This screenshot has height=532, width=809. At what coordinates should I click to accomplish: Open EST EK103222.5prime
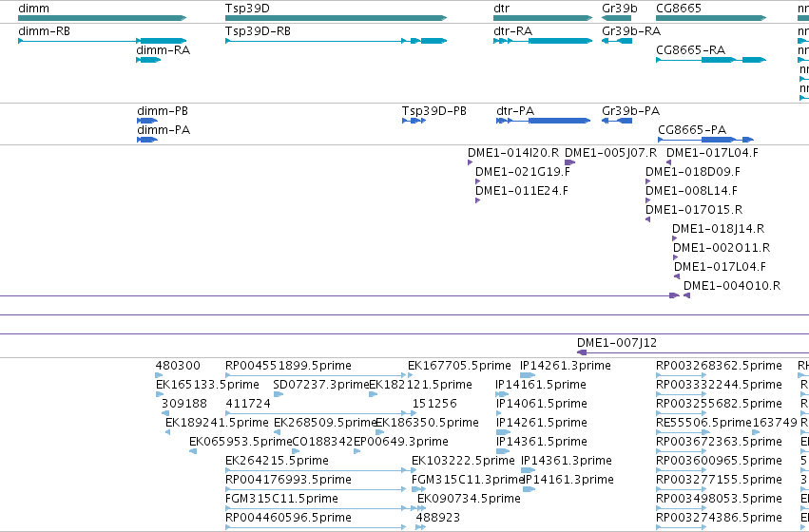click(463, 461)
